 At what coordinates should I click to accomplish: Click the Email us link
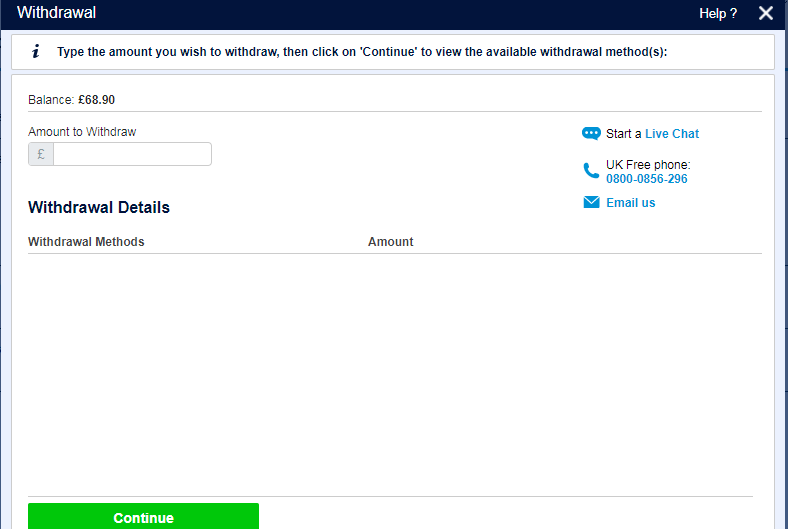click(631, 202)
